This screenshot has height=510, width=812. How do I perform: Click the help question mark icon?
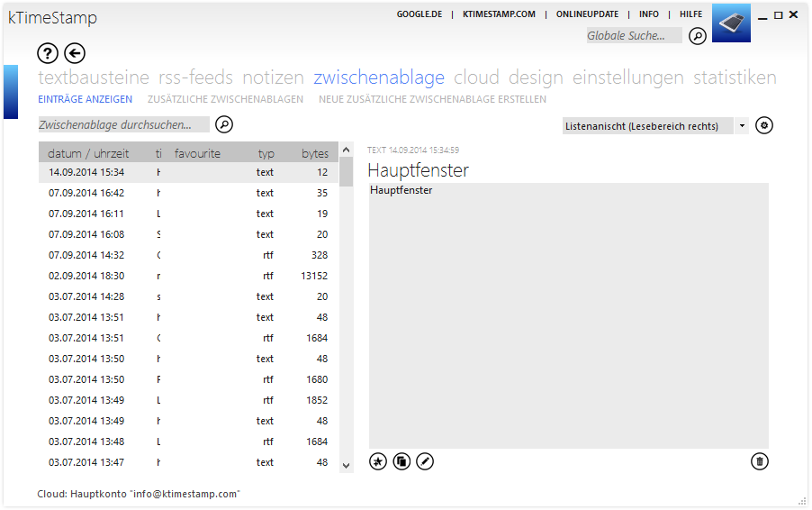point(48,53)
